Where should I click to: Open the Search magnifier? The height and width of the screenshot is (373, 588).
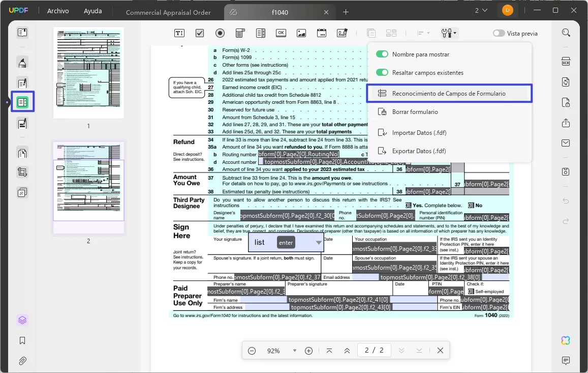tap(566, 33)
